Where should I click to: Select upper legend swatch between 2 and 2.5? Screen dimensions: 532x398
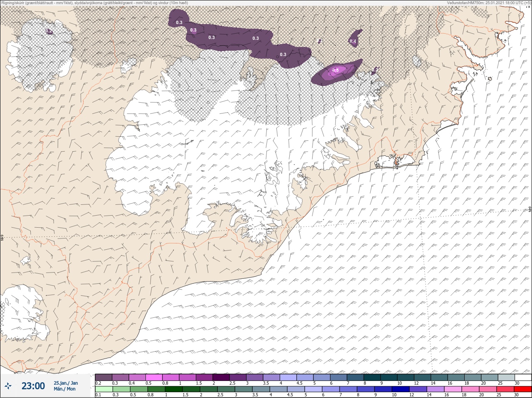(x=221, y=377)
